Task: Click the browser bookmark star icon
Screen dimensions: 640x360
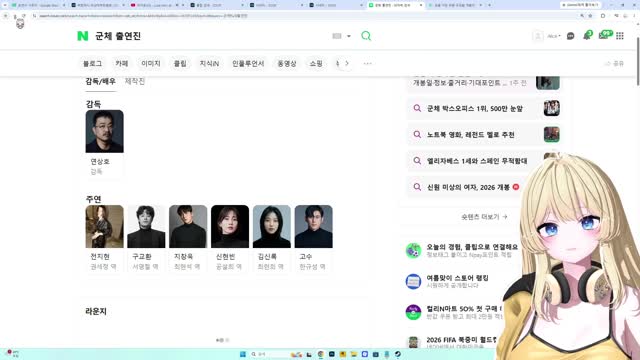Action: click(x=590, y=16)
